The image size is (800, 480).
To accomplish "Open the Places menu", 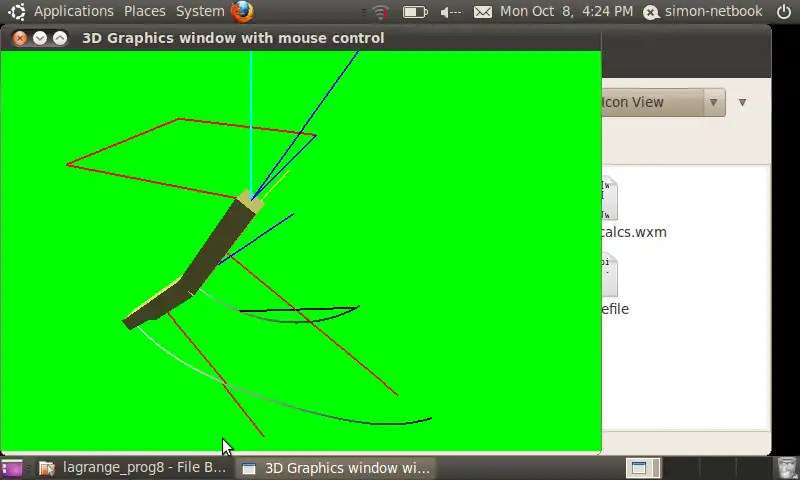I will pyautogui.click(x=144, y=11).
